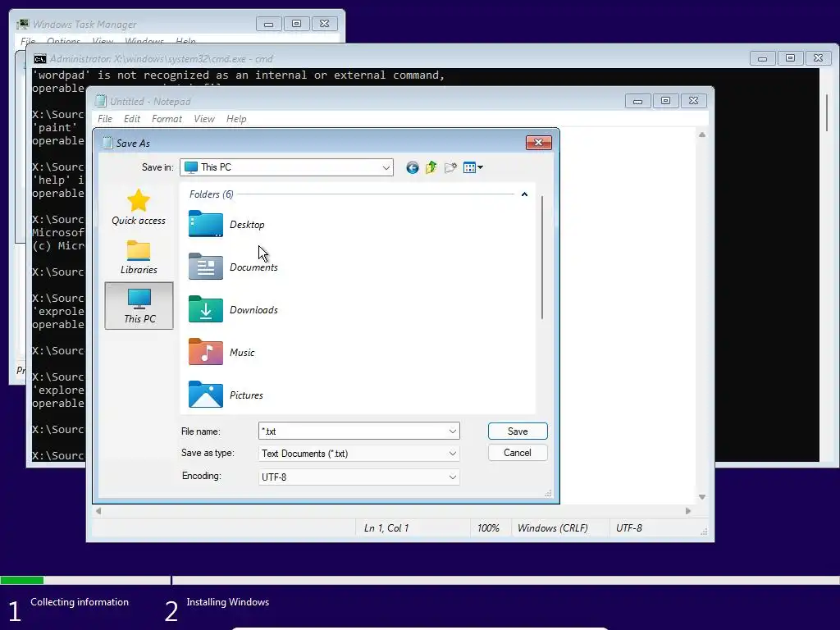Click Notepad's vertical scrollbar up arrow
This screenshot has width=840, height=630.
tap(702, 135)
